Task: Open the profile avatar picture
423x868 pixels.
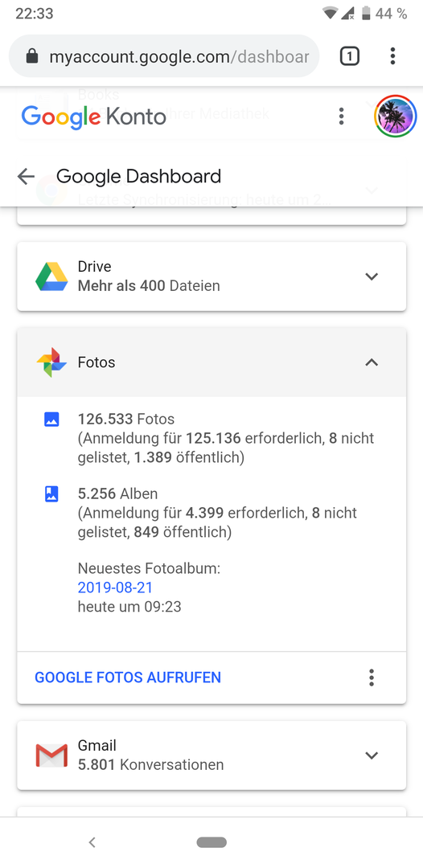Action: pos(396,117)
